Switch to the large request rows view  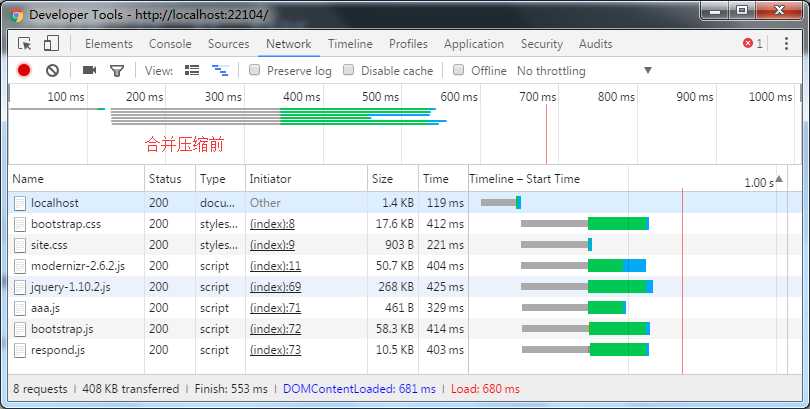[192, 70]
